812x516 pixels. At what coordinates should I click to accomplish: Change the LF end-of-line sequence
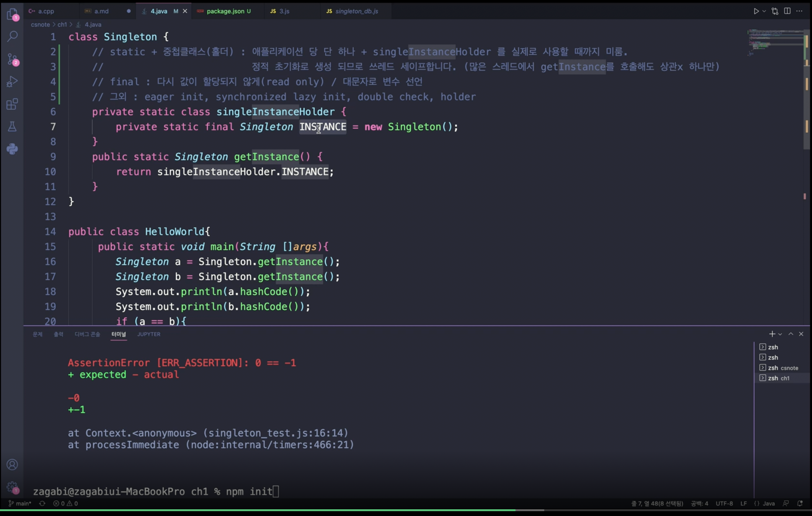pos(744,503)
